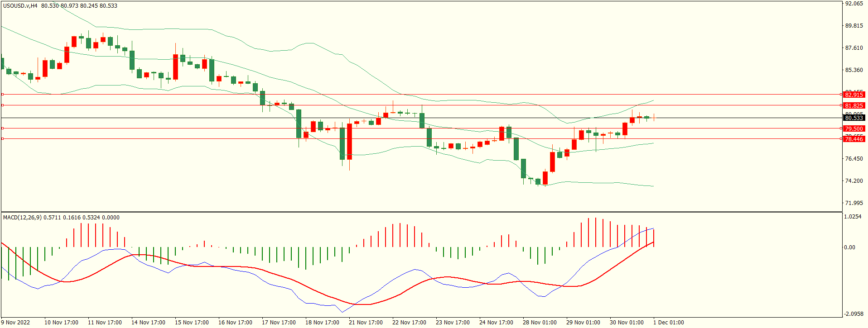Click the 89.815 price axis label
Viewport: 868px width, 328px height.
[854, 26]
